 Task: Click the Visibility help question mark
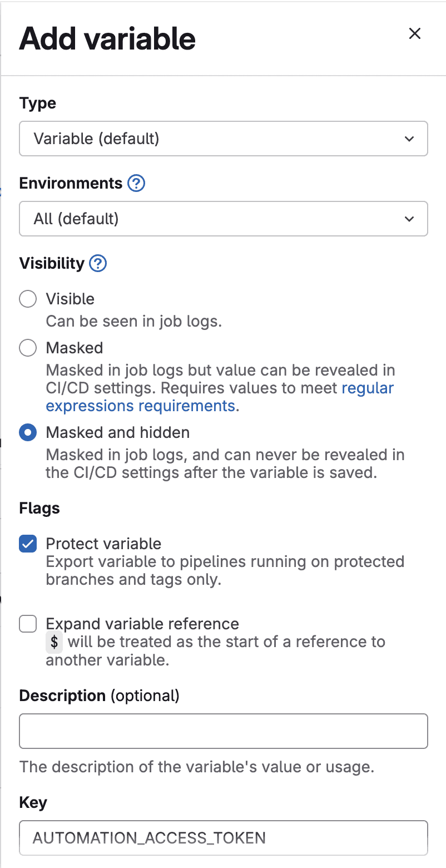coord(98,263)
